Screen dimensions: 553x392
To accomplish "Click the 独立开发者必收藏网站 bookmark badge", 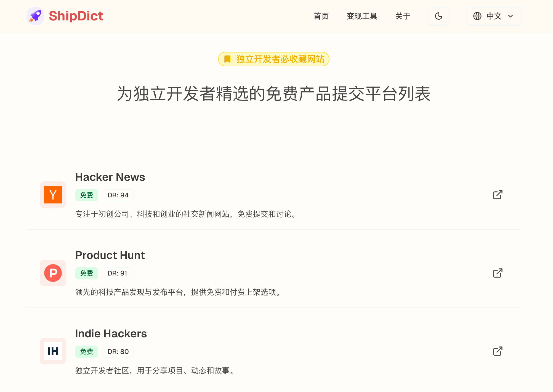I will [x=274, y=59].
